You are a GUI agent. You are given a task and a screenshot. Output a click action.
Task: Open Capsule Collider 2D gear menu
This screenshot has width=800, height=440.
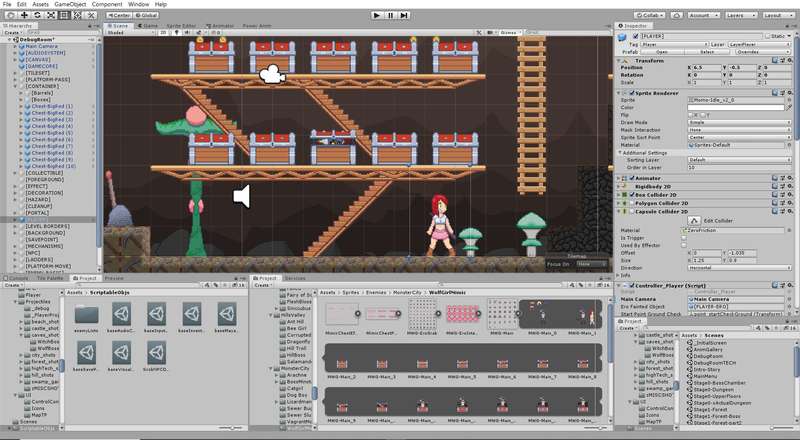(790, 211)
